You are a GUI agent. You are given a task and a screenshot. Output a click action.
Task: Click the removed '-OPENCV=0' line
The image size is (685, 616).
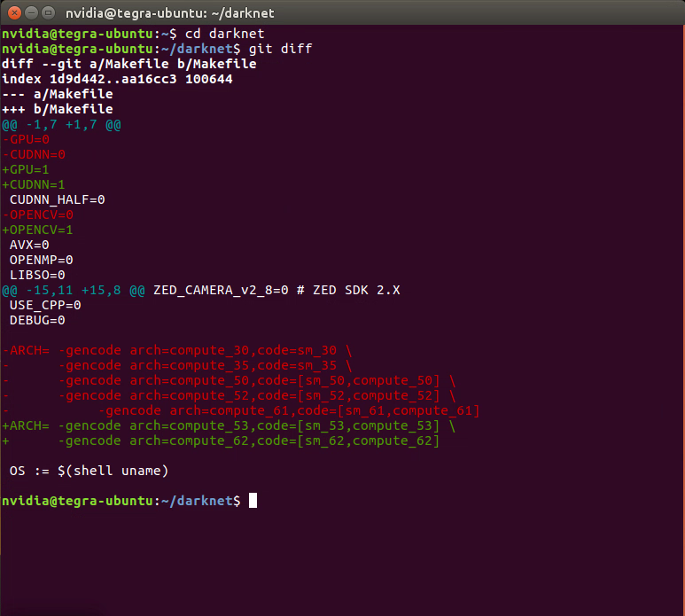point(37,215)
